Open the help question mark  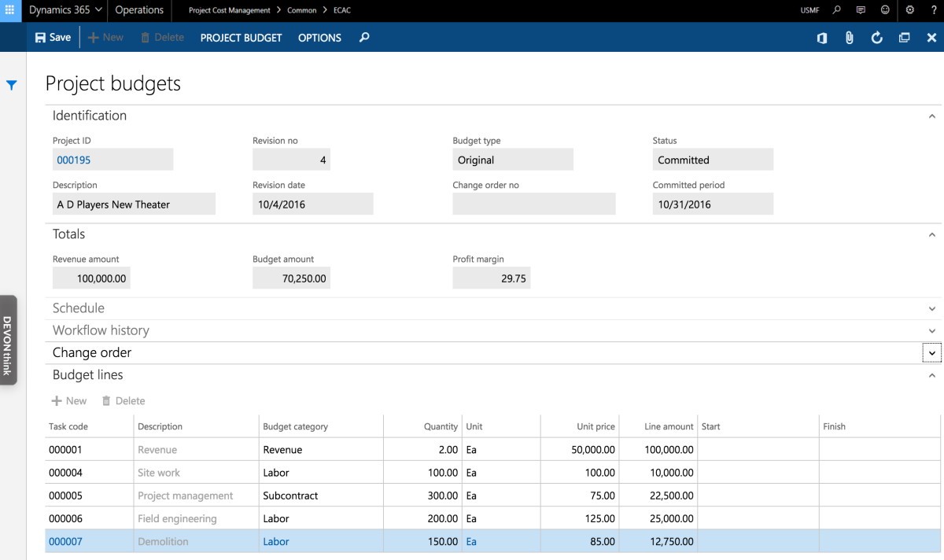click(934, 10)
